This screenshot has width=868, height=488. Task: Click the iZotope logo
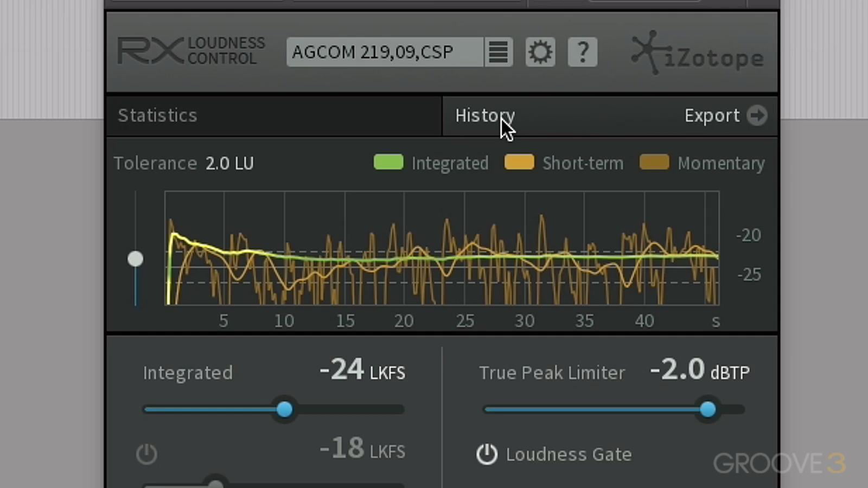coord(698,53)
